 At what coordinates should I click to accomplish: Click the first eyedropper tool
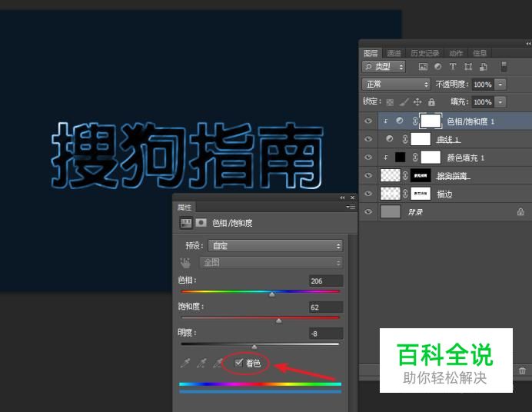click(185, 363)
